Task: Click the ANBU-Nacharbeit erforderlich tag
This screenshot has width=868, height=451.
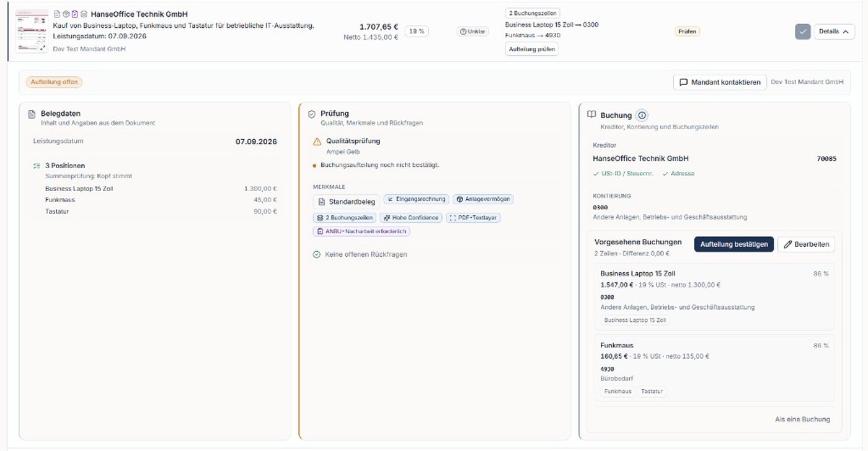Action: [x=361, y=231]
